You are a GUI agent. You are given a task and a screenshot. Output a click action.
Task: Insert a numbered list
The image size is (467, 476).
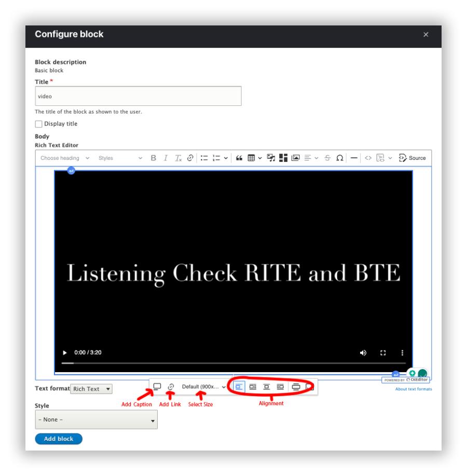216,158
